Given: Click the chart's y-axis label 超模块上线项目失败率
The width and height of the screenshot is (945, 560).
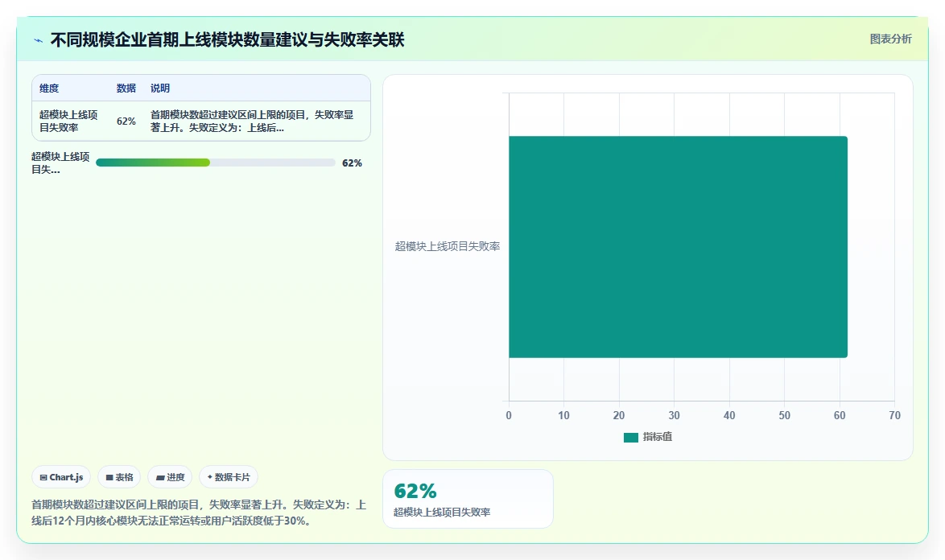Looking at the screenshot, I should (448, 246).
